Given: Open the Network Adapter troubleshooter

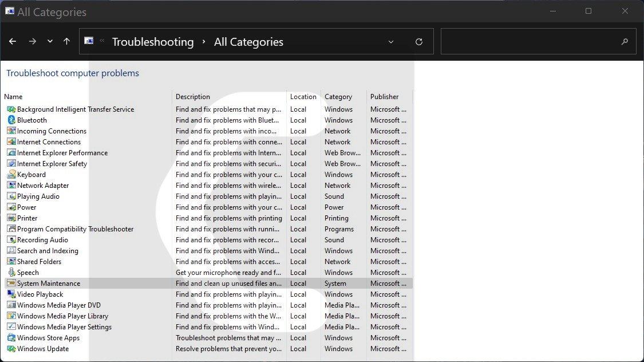Looking at the screenshot, I should [x=43, y=186].
